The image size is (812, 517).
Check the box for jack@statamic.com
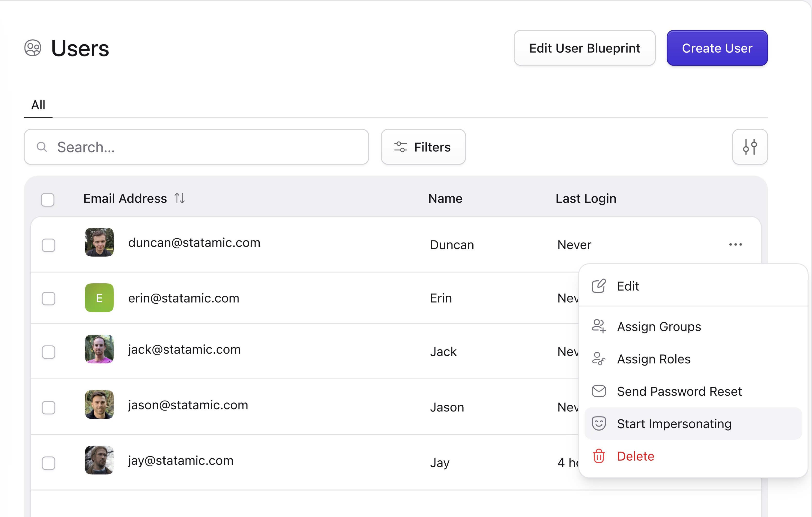tap(49, 352)
